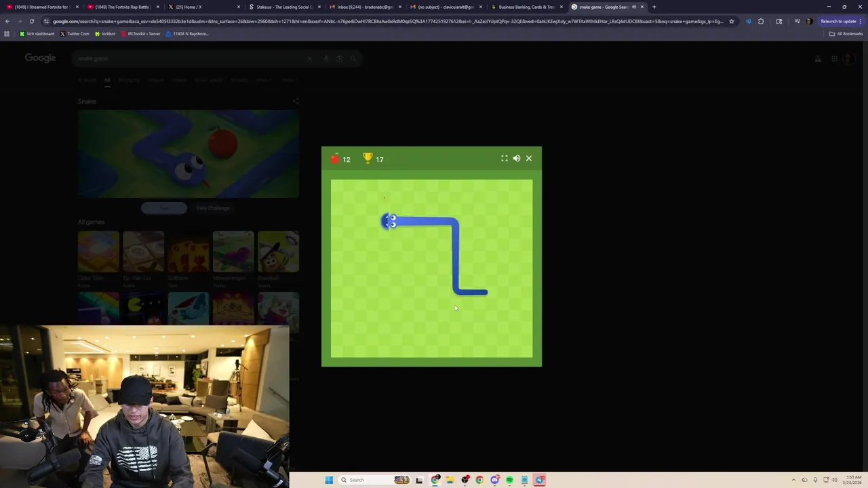
Task: Open Discord from the taskbar
Action: click(495, 480)
